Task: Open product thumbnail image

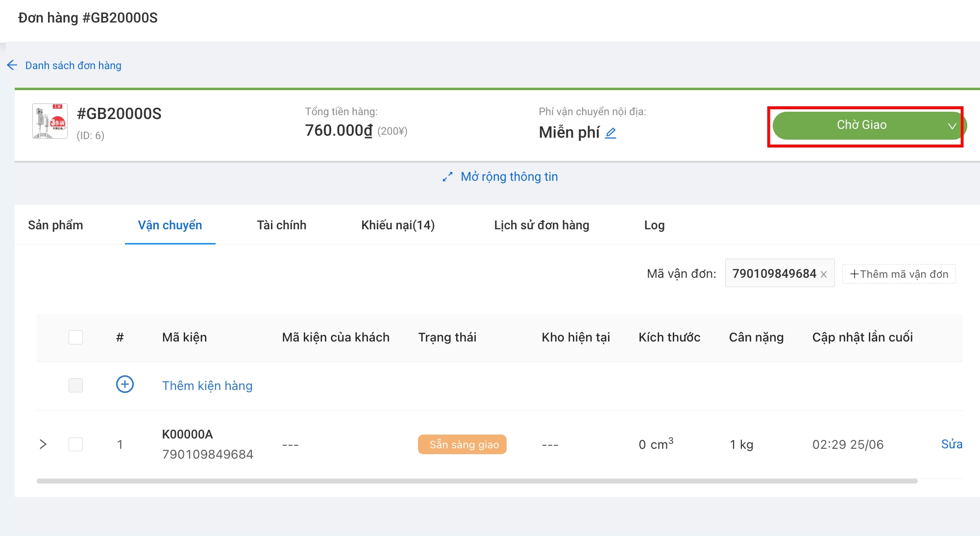Action: click(x=50, y=121)
